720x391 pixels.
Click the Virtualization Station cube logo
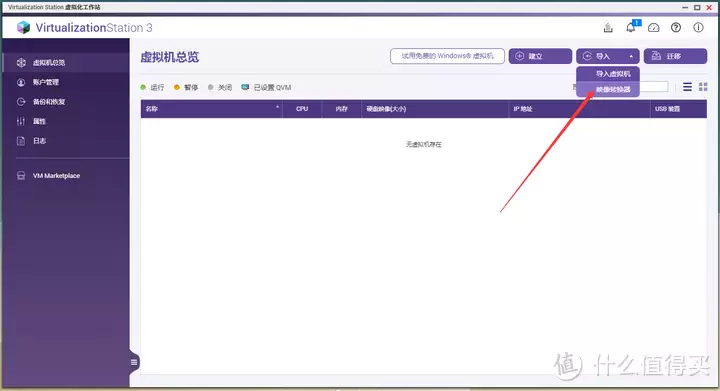pos(23,28)
